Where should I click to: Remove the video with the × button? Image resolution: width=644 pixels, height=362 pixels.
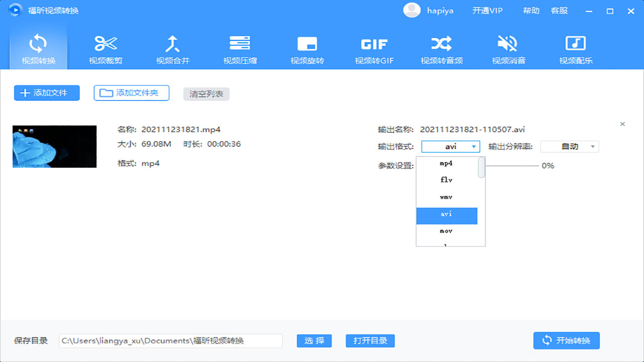pos(622,124)
